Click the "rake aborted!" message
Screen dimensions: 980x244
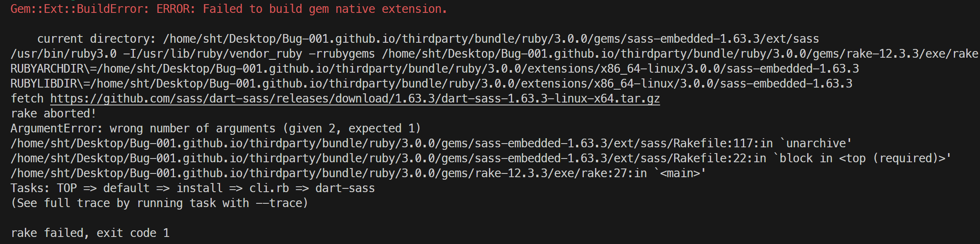coord(53,114)
